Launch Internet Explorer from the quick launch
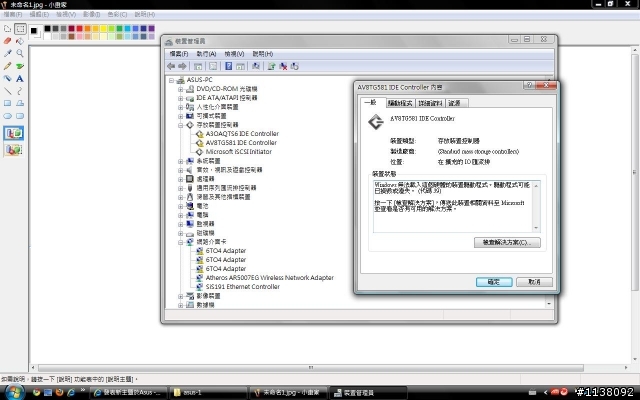Image resolution: width=640 pixels, height=400 pixels. [71, 393]
